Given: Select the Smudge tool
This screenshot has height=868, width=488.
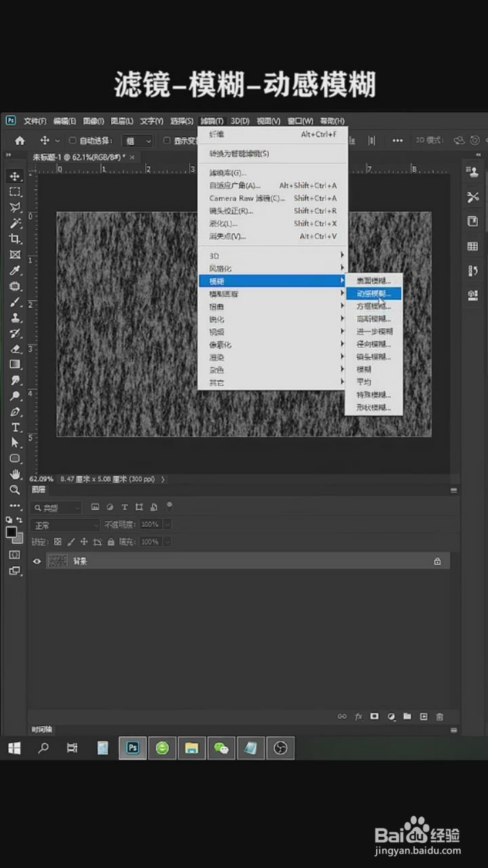Looking at the screenshot, I should coord(15,380).
